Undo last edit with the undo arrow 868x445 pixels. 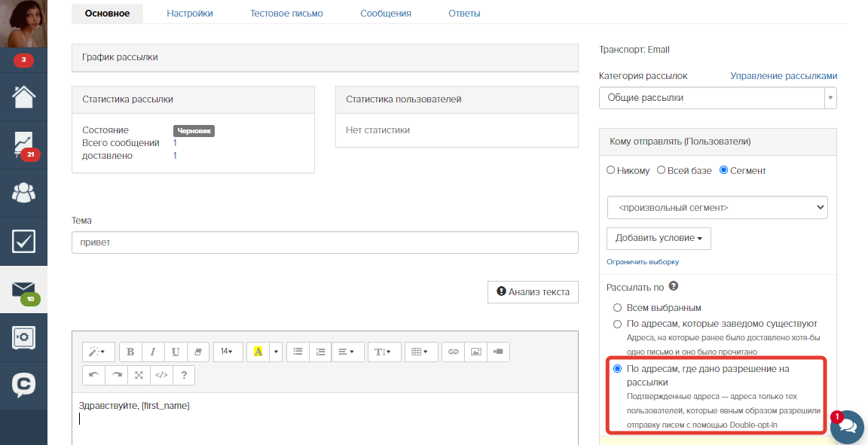(x=93, y=375)
